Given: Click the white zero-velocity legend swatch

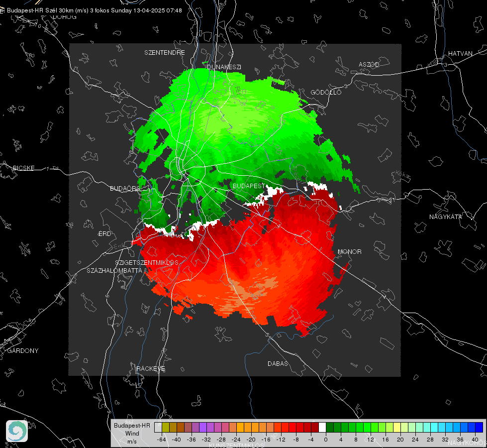Looking at the screenshot, I should pyautogui.click(x=323, y=428).
